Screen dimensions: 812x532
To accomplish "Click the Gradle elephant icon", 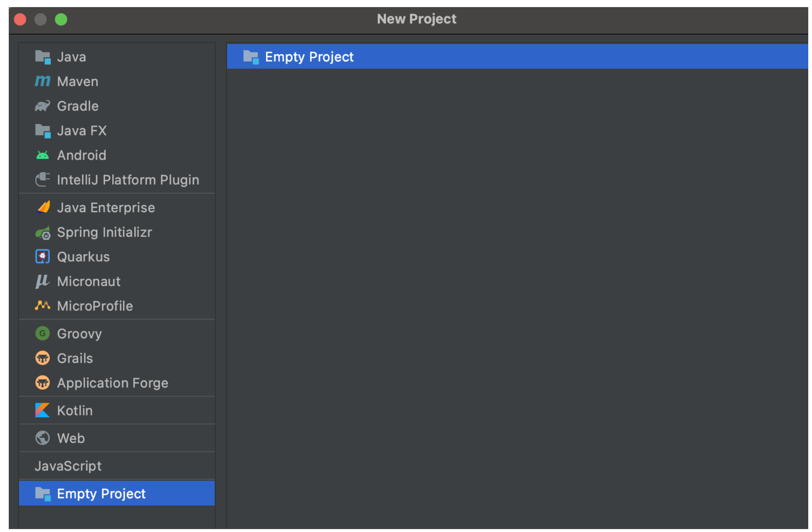I will click(43, 106).
